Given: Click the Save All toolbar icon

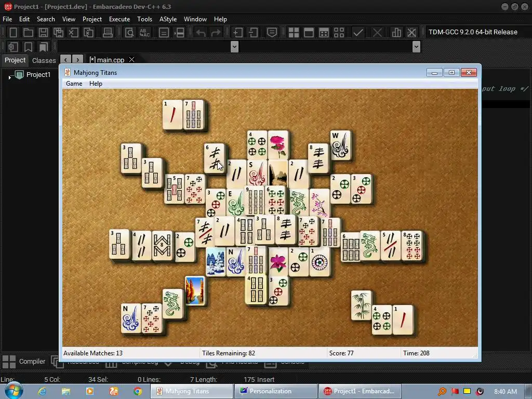Looking at the screenshot, I should point(58,32).
